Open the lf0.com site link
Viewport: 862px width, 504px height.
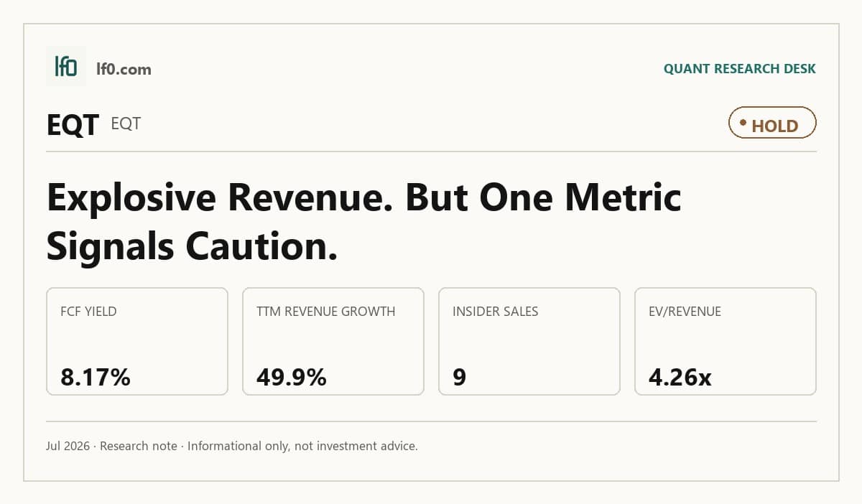pos(124,70)
